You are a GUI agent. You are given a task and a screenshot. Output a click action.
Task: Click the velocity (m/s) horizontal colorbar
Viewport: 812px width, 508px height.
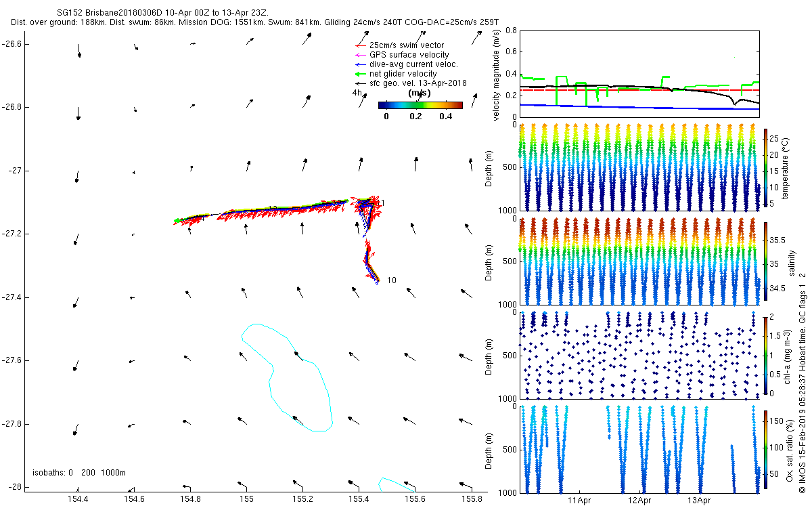click(420, 105)
